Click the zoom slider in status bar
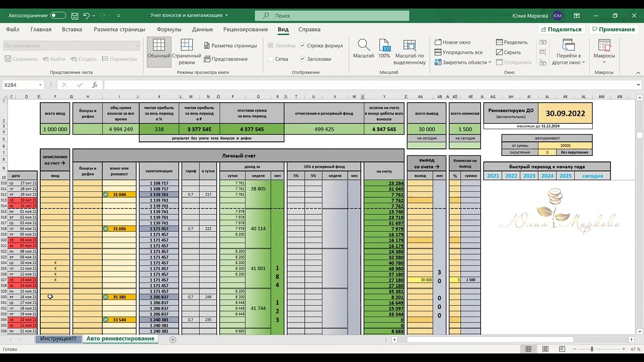 (x=592, y=349)
